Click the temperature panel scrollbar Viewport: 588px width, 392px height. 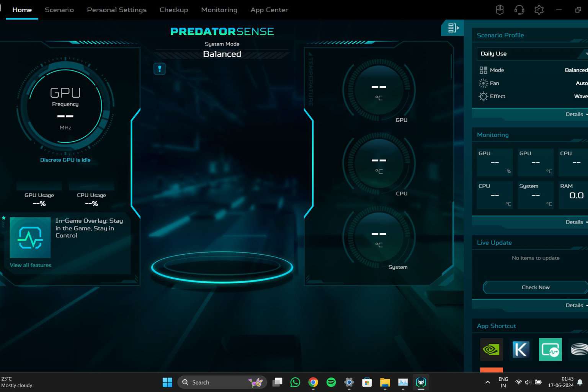click(452, 67)
